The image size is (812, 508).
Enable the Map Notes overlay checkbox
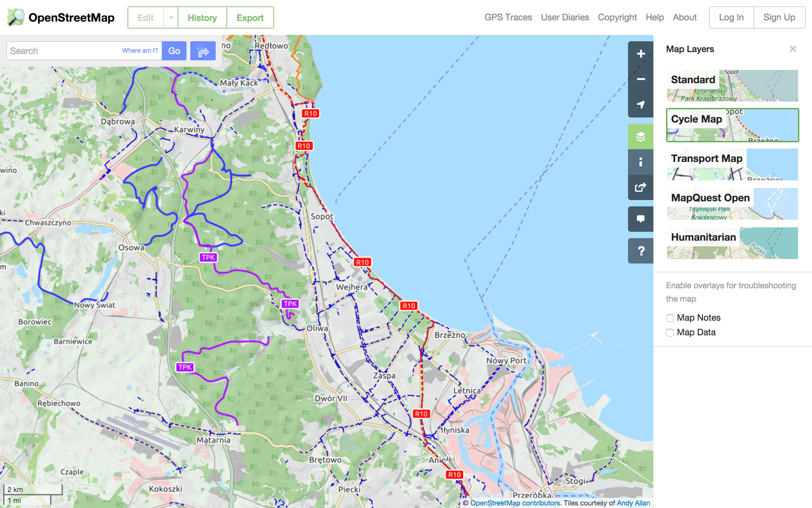point(670,318)
